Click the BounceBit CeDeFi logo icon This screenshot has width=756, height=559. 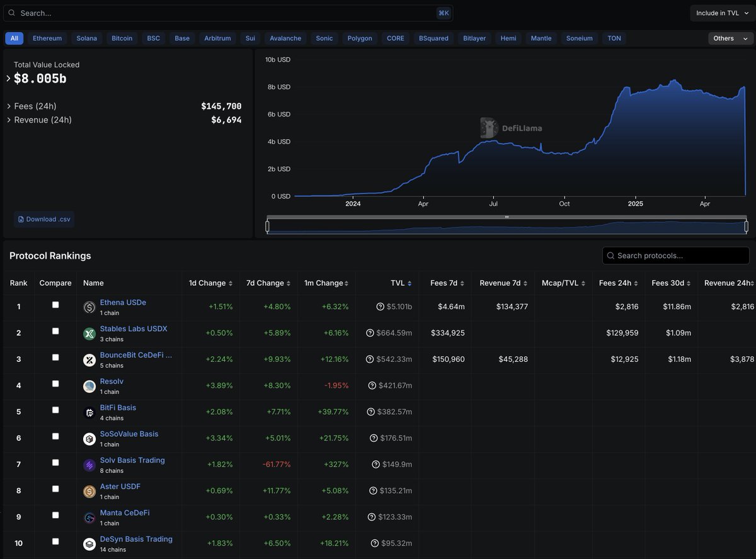(89, 360)
